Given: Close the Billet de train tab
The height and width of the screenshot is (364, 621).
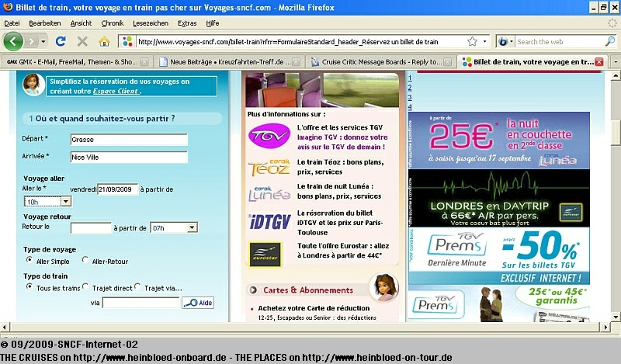Looking at the screenshot, I should 599,62.
